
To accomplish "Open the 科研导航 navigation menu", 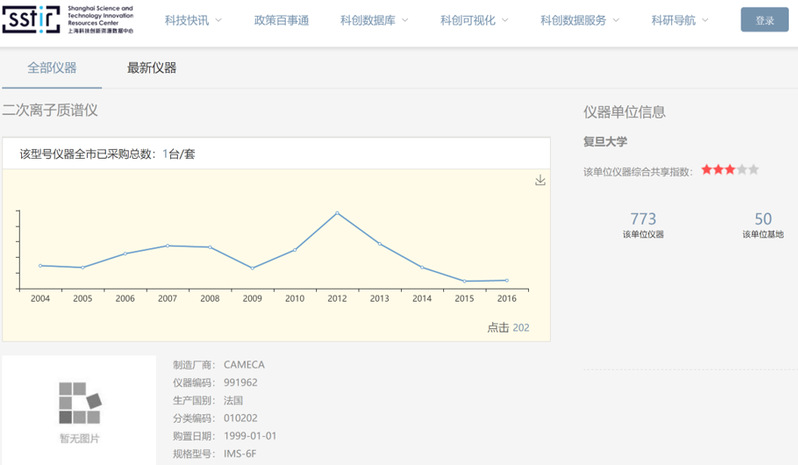I will click(679, 20).
